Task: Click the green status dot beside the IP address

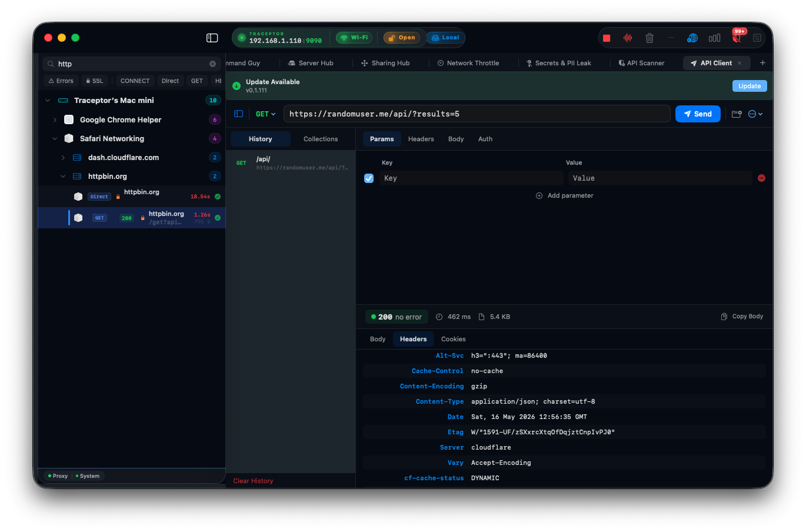Action: coord(241,38)
